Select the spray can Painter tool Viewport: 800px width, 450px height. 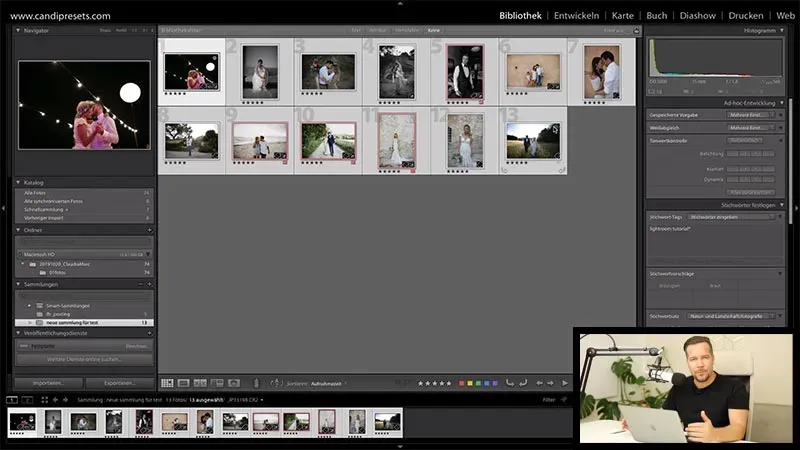tap(256, 383)
